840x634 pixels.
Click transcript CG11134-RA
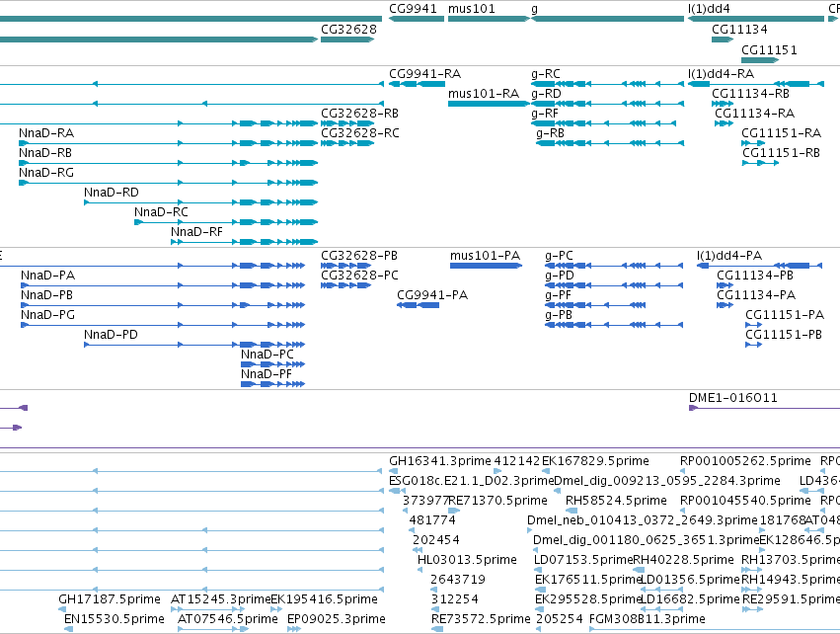point(754,114)
